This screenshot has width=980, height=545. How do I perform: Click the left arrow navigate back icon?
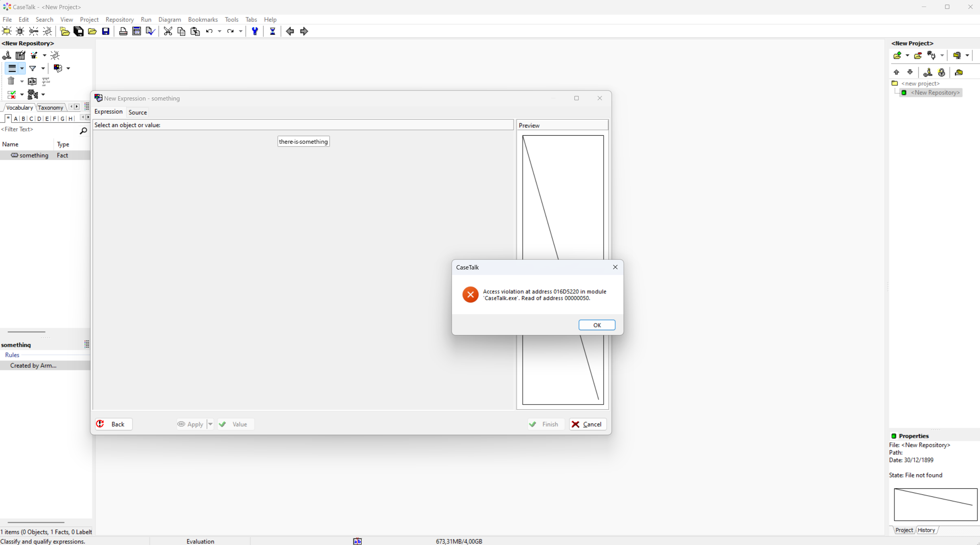(x=290, y=31)
